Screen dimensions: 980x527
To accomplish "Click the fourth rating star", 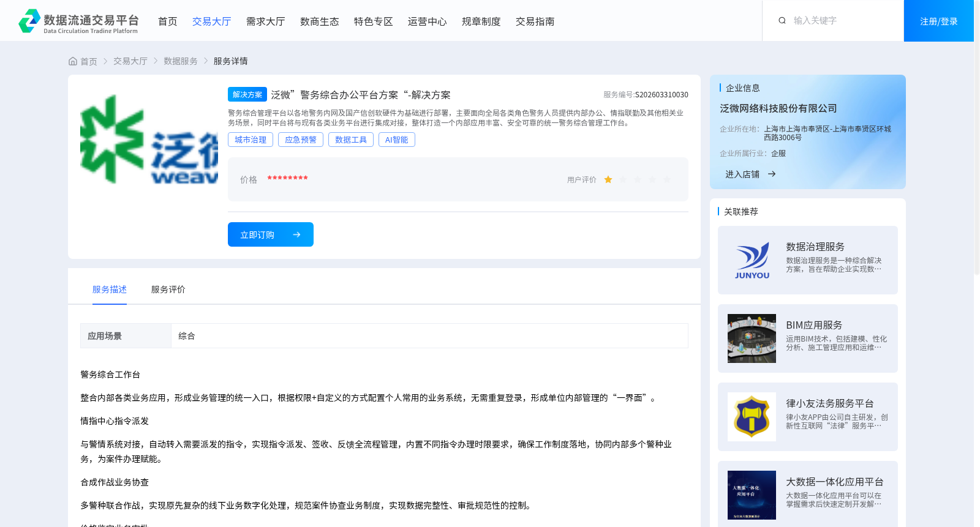I will click(652, 179).
